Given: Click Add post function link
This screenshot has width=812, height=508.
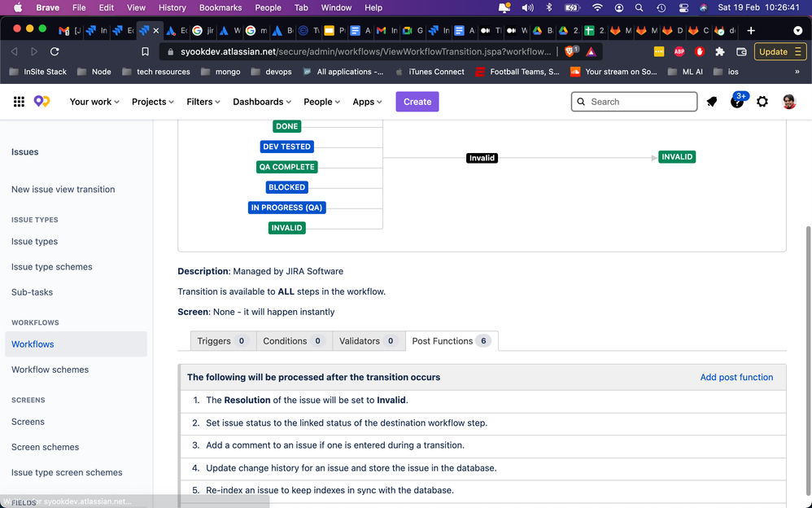Looking at the screenshot, I should [x=736, y=378].
